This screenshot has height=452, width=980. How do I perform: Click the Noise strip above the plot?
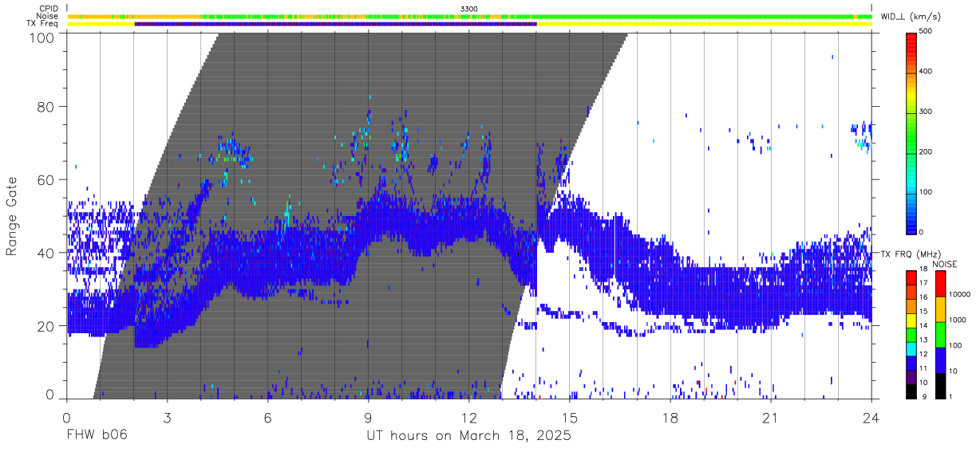(469, 16)
